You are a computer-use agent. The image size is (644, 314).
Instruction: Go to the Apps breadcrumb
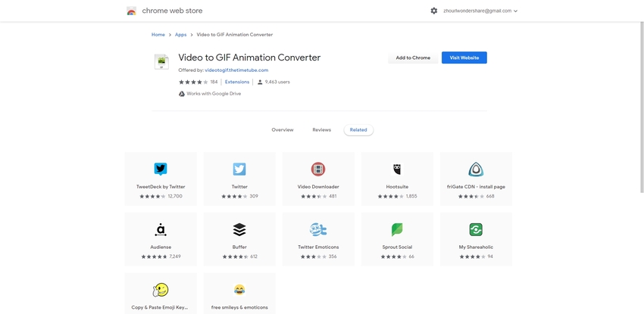(181, 35)
